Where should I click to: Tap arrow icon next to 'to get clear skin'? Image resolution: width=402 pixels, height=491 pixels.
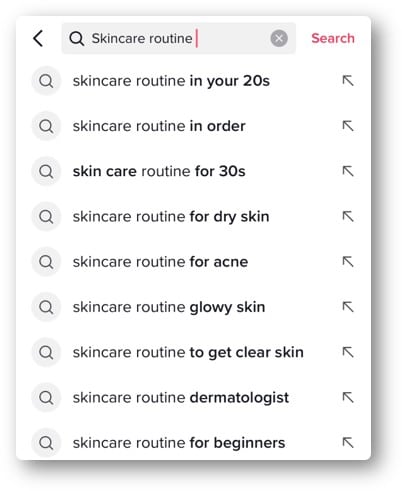pyautogui.click(x=348, y=352)
